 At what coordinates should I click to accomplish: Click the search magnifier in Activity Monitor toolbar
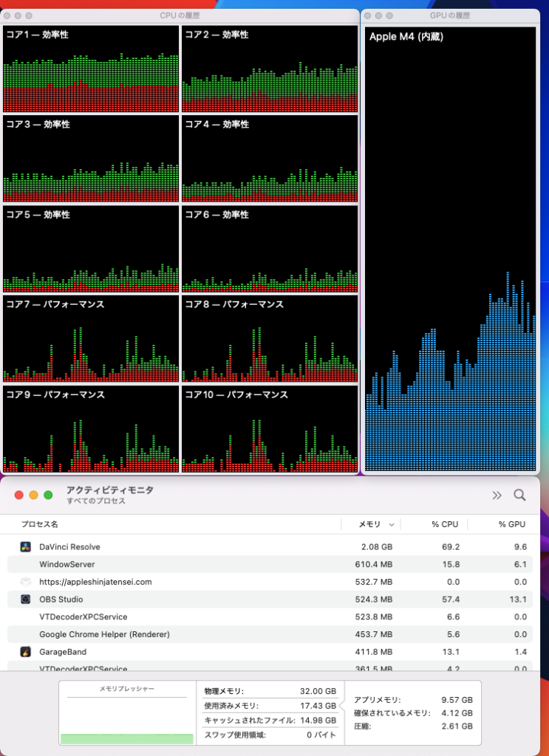coord(519,495)
